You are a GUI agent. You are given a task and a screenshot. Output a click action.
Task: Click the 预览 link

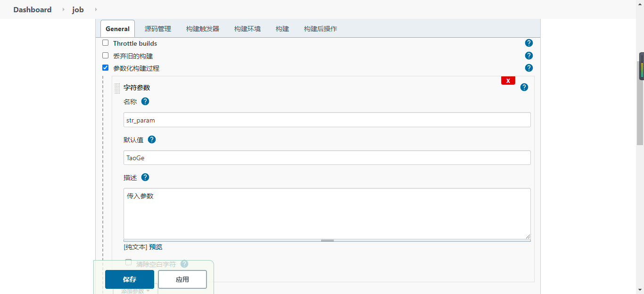(x=156, y=247)
